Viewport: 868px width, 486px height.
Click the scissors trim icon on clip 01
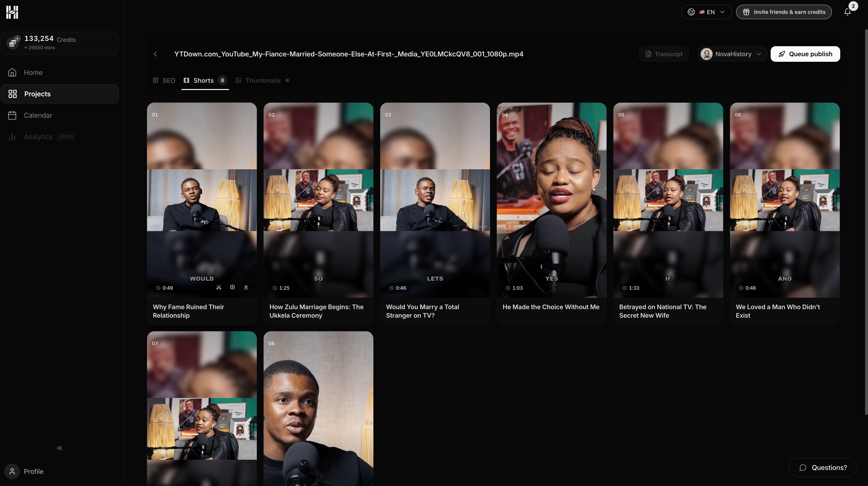219,287
